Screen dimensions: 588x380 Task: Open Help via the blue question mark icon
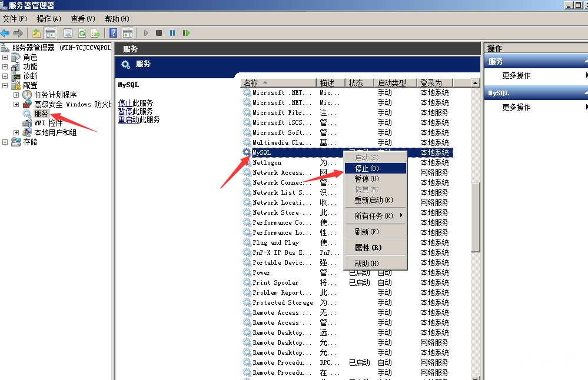(x=113, y=34)
